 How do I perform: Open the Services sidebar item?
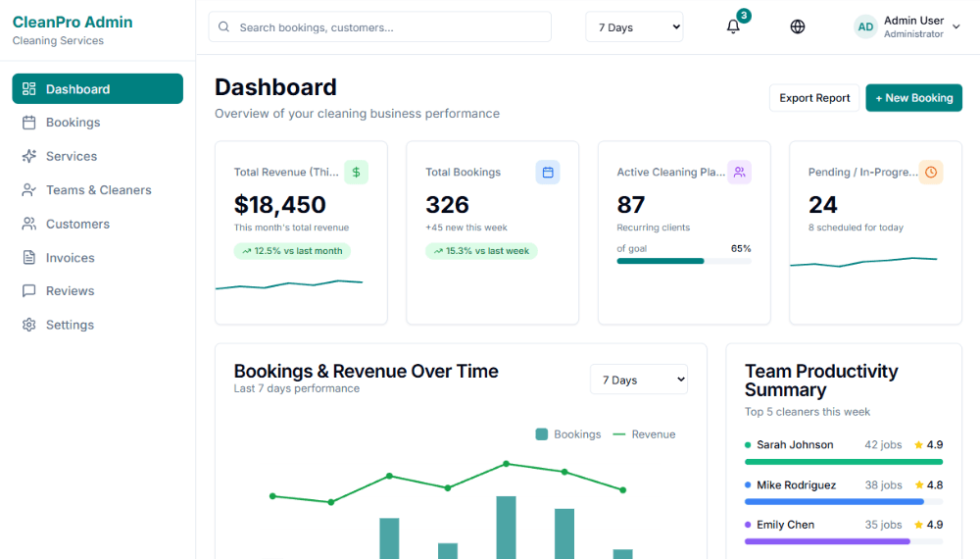(97, 156)
